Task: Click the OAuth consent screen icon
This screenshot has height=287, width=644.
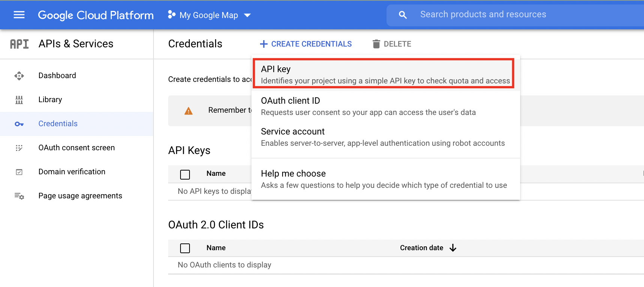Action: (x=19, y=148)
